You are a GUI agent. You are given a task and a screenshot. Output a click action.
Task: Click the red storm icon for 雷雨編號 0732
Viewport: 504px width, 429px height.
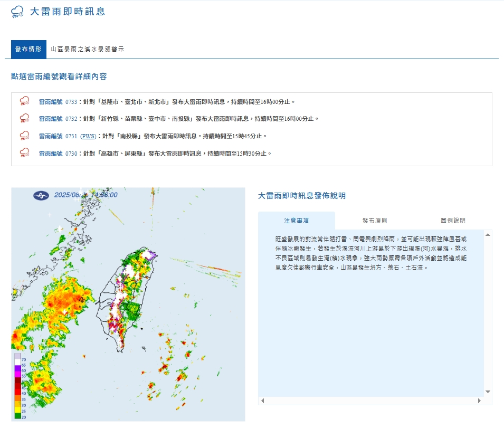point(24,118)
